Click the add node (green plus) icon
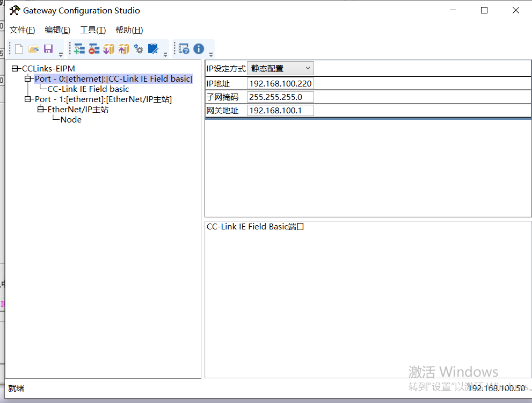Viewport: 532px width, 403px height. (79, 49)
